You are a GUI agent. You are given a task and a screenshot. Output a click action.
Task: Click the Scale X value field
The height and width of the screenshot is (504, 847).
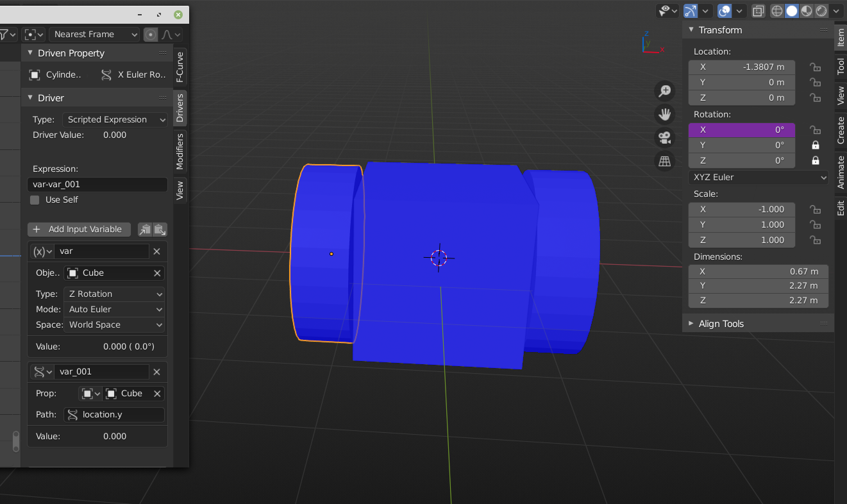coord(742,209)
